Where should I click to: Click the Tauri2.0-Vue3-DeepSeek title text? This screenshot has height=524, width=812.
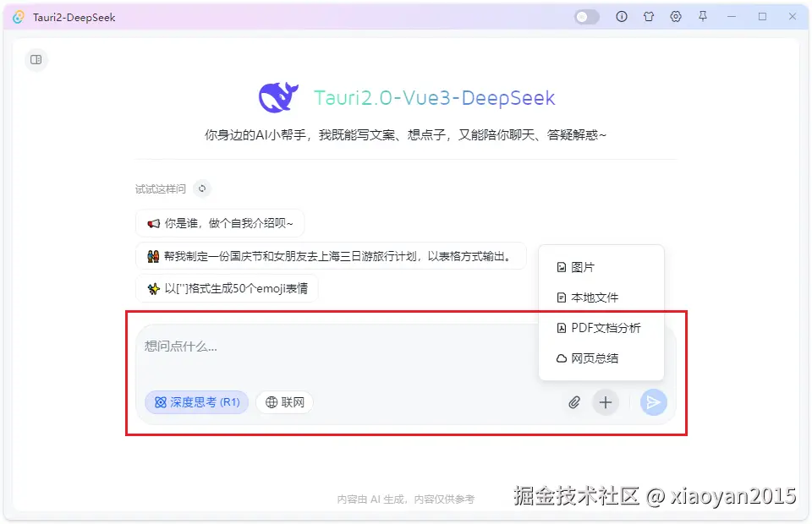click(435, 98)
